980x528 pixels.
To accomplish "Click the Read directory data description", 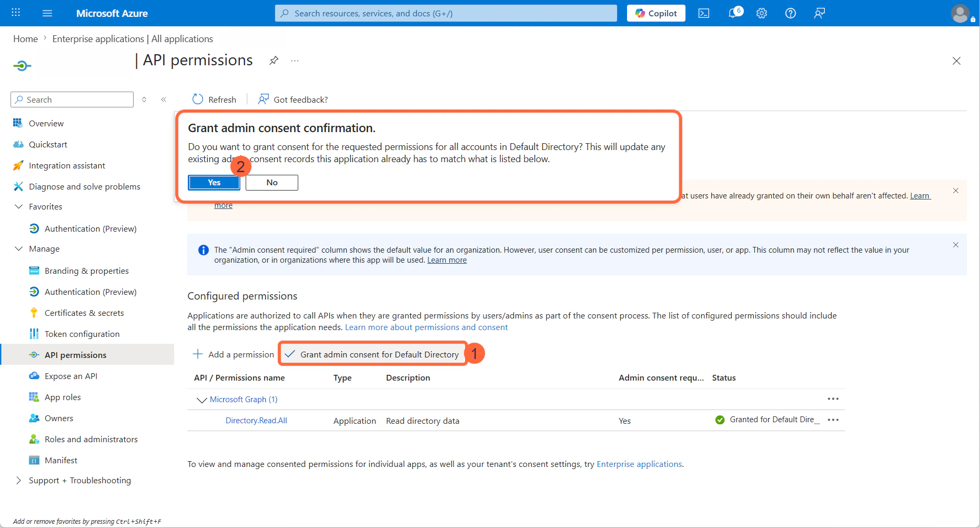I will coord(422,421).
